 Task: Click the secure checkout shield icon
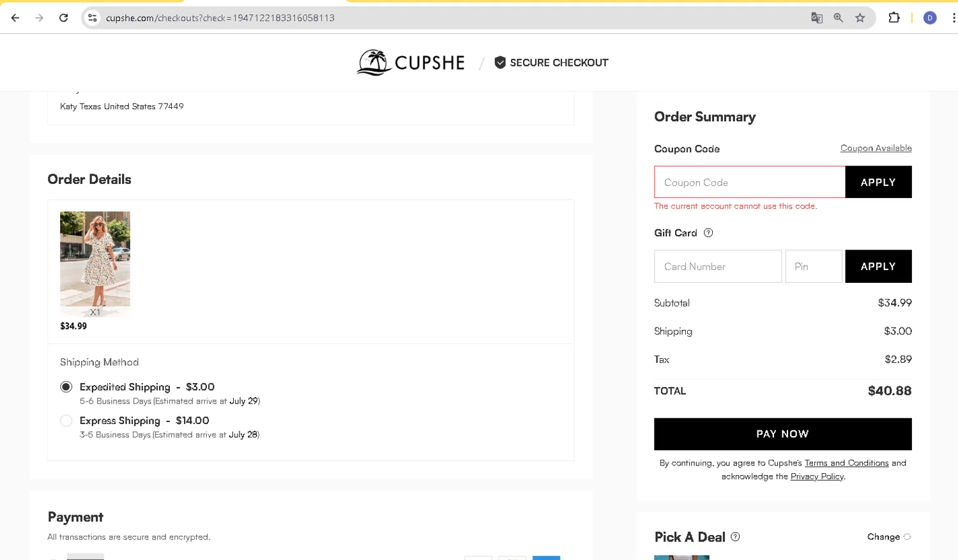500,63
